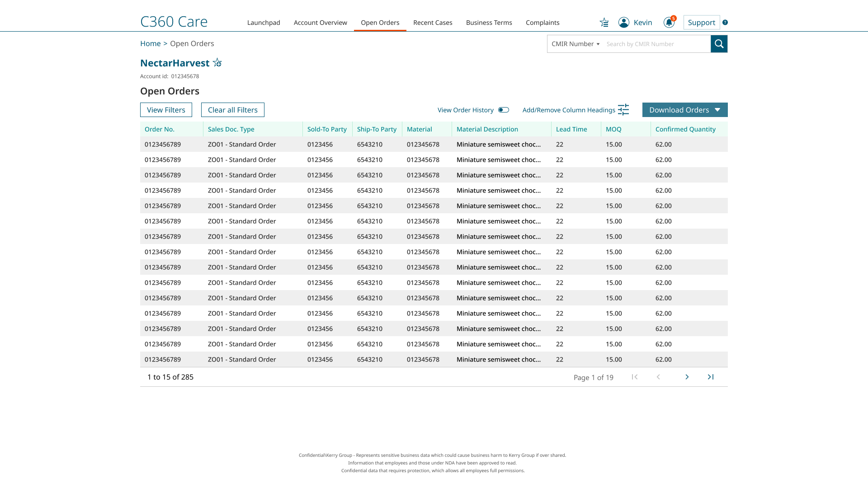Add NectarHarvest to favorites star
The width and height of the screenshot is (868, 488).
(217, 63)
